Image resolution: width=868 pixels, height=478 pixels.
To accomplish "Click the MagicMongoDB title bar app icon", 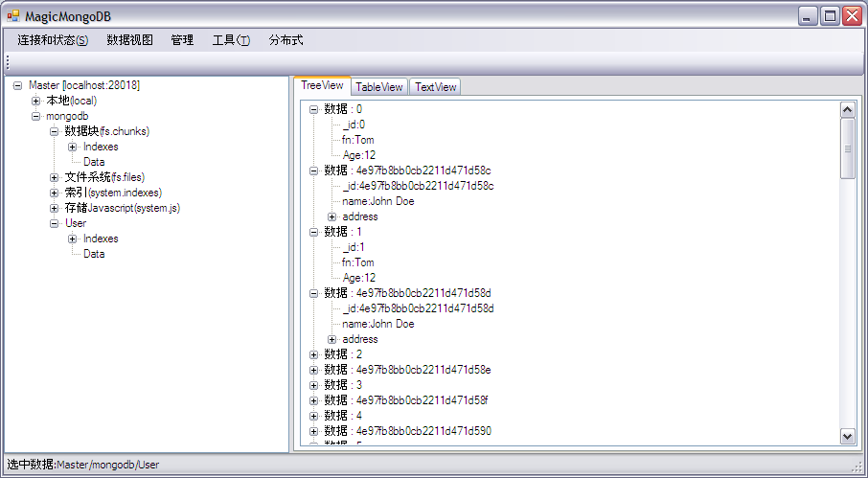I will pyautogui.click(x=13, y=16).
